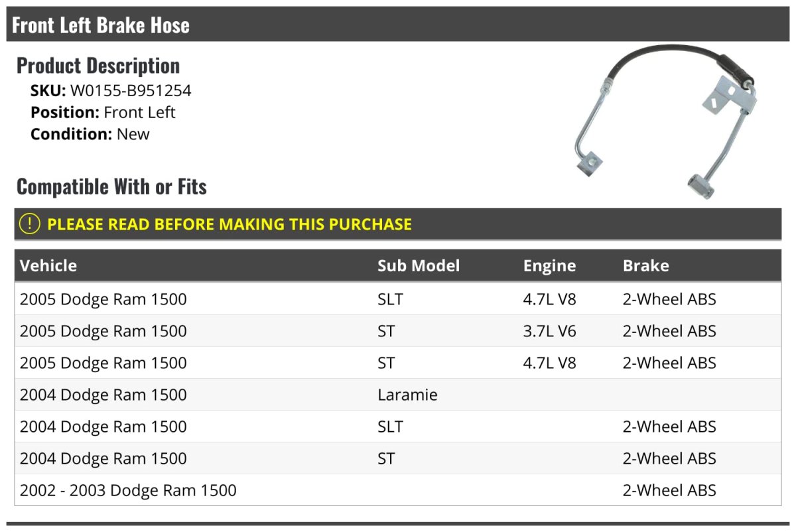Select the SKU number W0155-B951254
The height and width of the screenshot is (532, 796).
pos(131,91)
